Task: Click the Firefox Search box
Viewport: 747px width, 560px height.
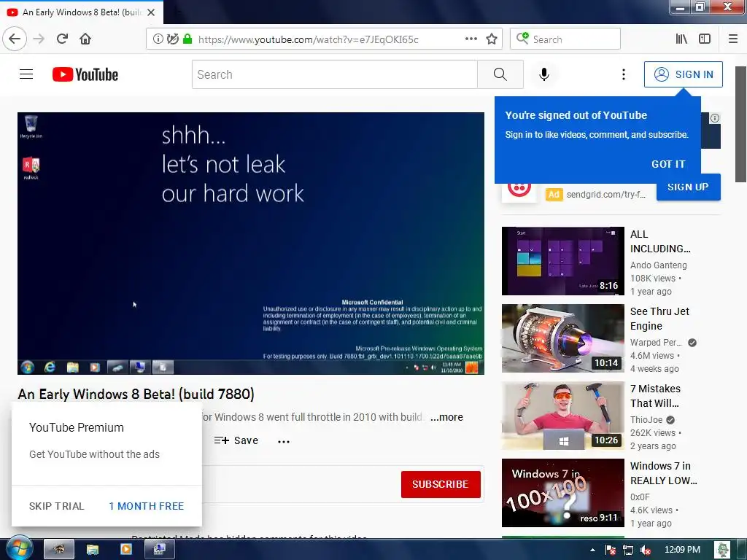Action: (565, 39)
